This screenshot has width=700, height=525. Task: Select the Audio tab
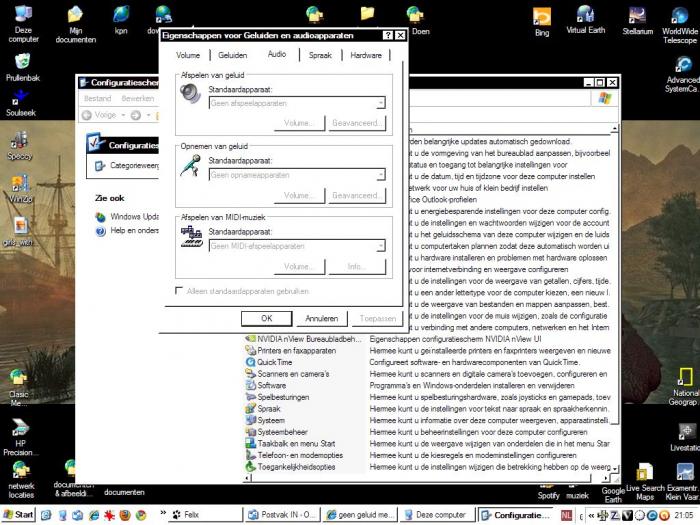277,54
